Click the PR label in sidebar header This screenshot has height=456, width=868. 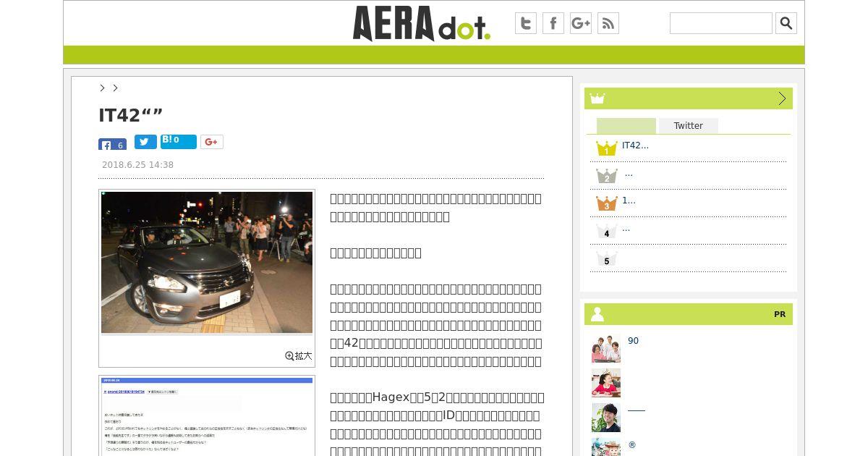[x=780, y=314]
